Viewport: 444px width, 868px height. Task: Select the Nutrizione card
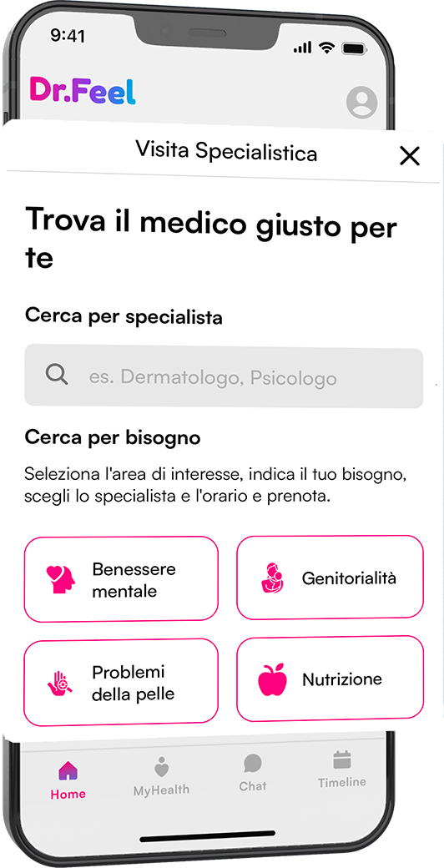coord(330,678)
